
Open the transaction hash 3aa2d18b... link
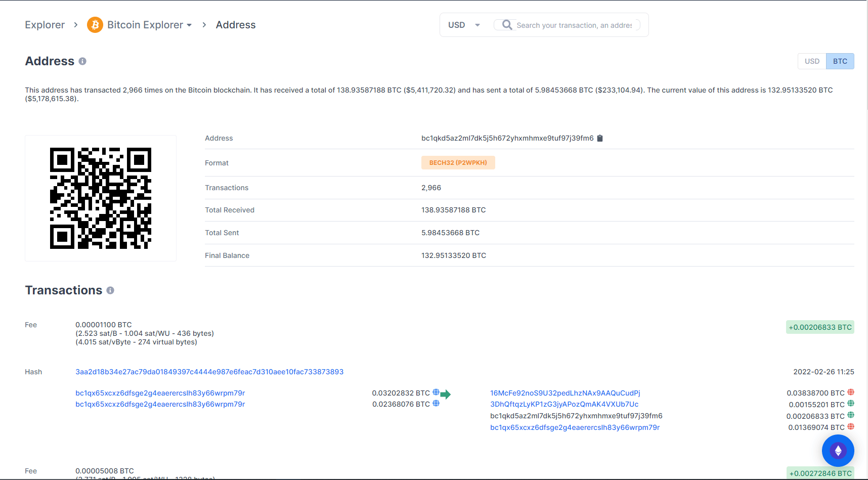[209, 372]
